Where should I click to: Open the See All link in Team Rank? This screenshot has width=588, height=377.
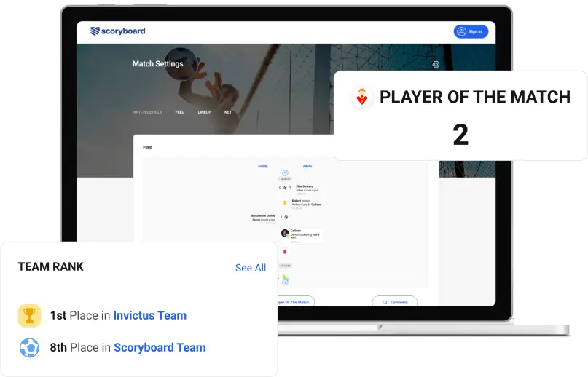[x=250, y=268]
